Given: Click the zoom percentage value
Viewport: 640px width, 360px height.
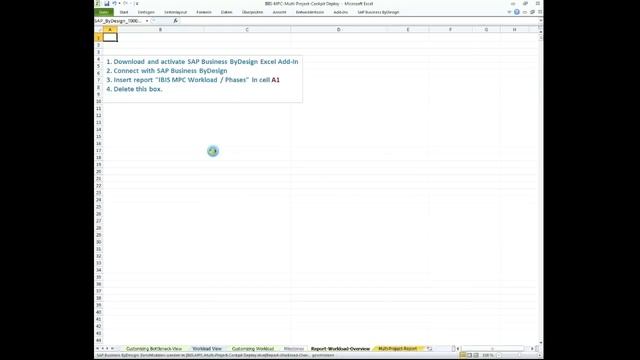Looking at the screenshot, I should [x=488, y=355].
